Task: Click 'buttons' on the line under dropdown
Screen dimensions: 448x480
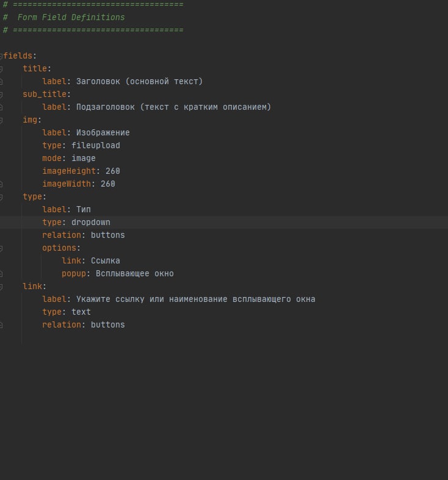Action: [x=108, y=235]
